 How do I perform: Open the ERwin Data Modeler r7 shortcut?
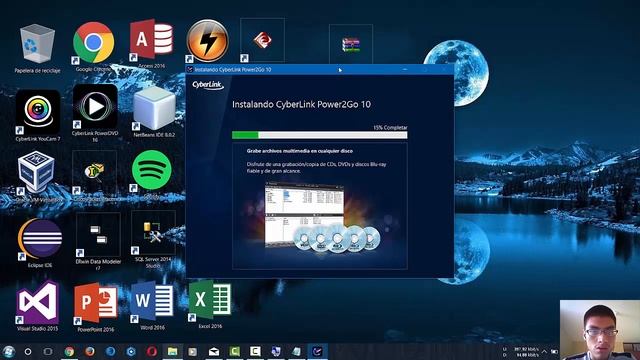point(98,234)
